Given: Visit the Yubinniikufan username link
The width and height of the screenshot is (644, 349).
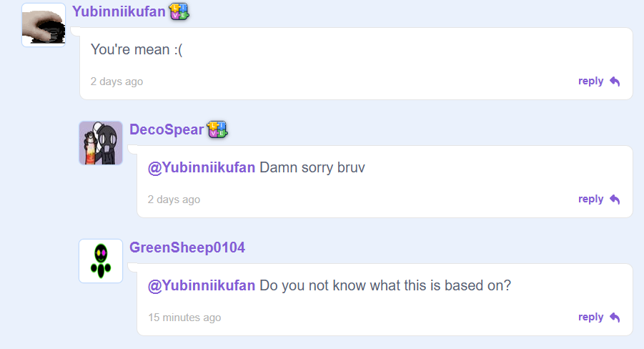Looking at the screenshot, I should (x=119, y=11).
